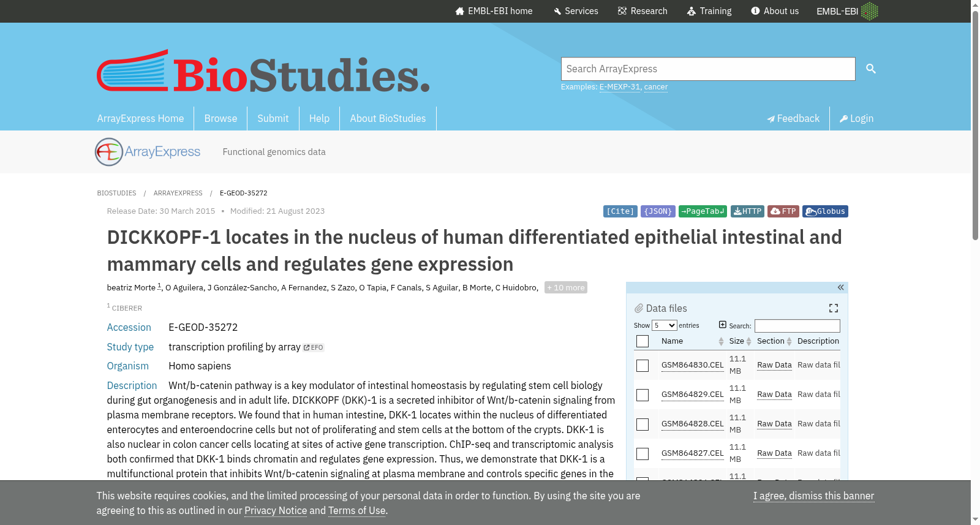Sort files by Section column

point(774,341)
